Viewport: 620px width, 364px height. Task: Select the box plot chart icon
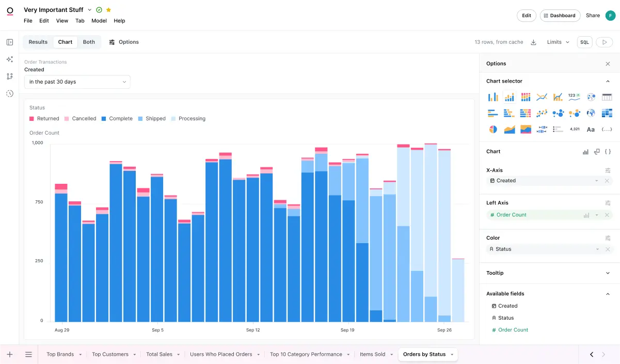pyautogui.click(x=542, y=129)
